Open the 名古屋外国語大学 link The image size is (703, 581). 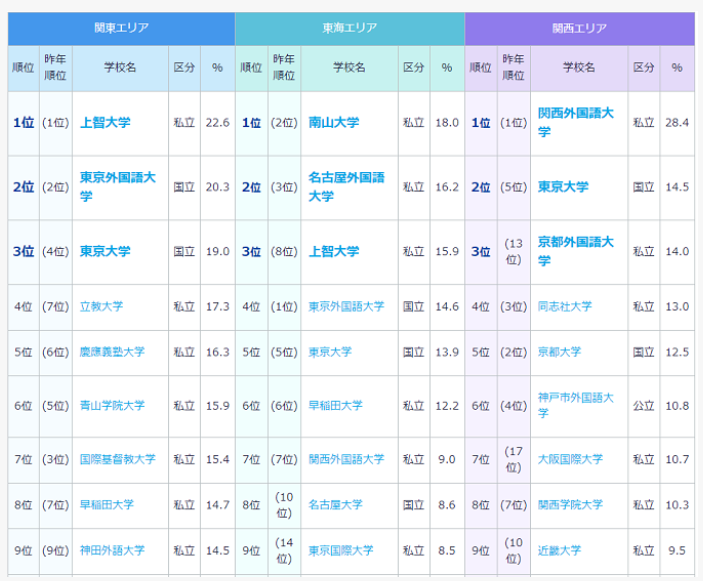[x=346, y=186]
